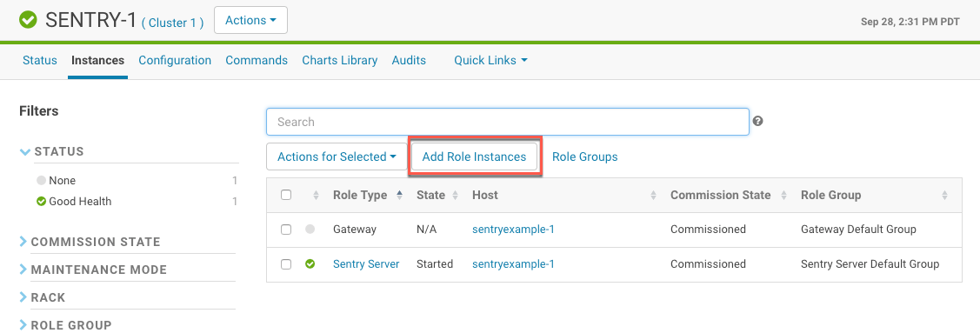Click the Add Role Instances button
The height and width of the screenshot is (333, 980).
click(475, 157)
